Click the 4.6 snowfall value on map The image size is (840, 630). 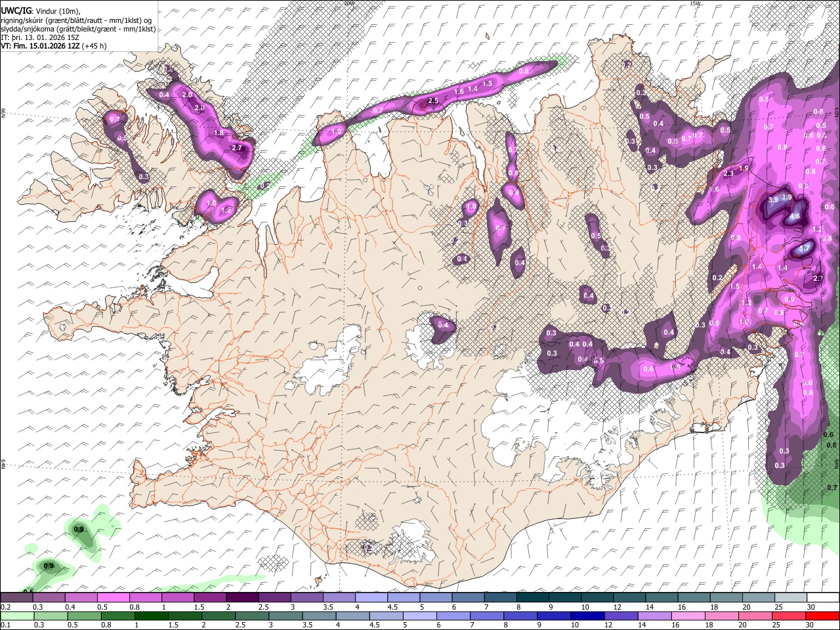tap(795, 216)
